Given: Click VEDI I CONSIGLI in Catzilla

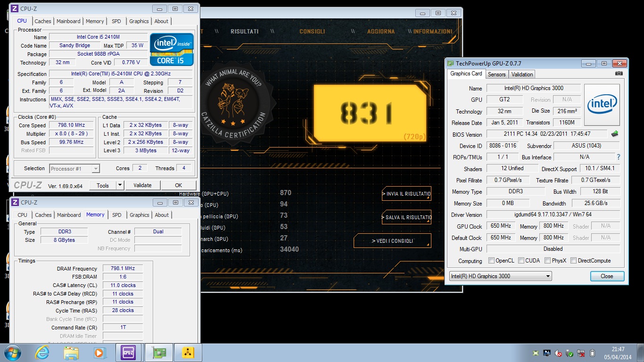Looking at the screenshot, I should [392, 241].
